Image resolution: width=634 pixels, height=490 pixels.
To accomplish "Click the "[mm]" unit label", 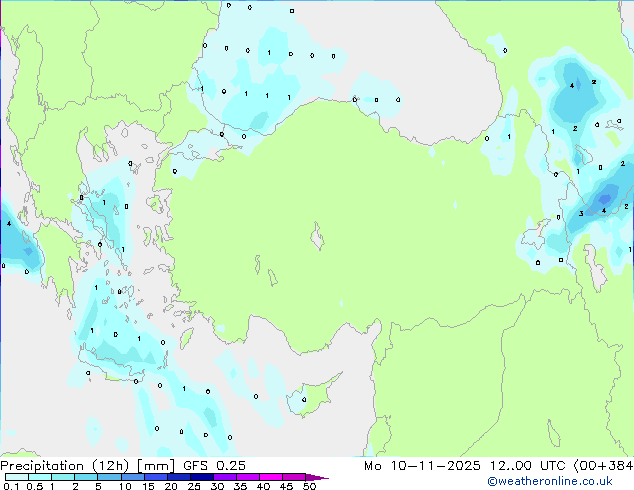I will pos(156,466).
